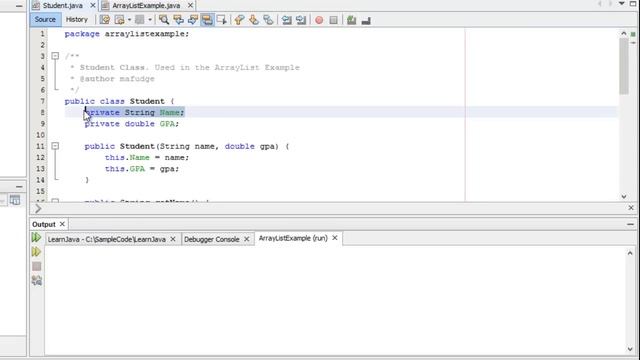Click the green error stripe status square
640x360 pixels.
pos(633,34)
